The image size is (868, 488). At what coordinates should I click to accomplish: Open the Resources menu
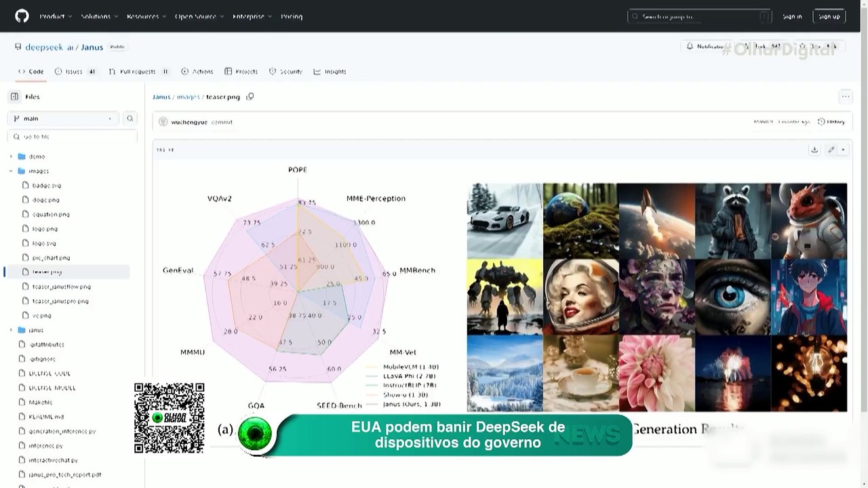tap(146, 16)
